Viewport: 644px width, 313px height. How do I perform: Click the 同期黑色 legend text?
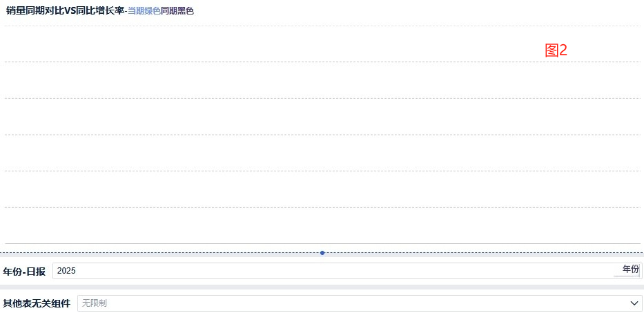(x=177, y=11)
